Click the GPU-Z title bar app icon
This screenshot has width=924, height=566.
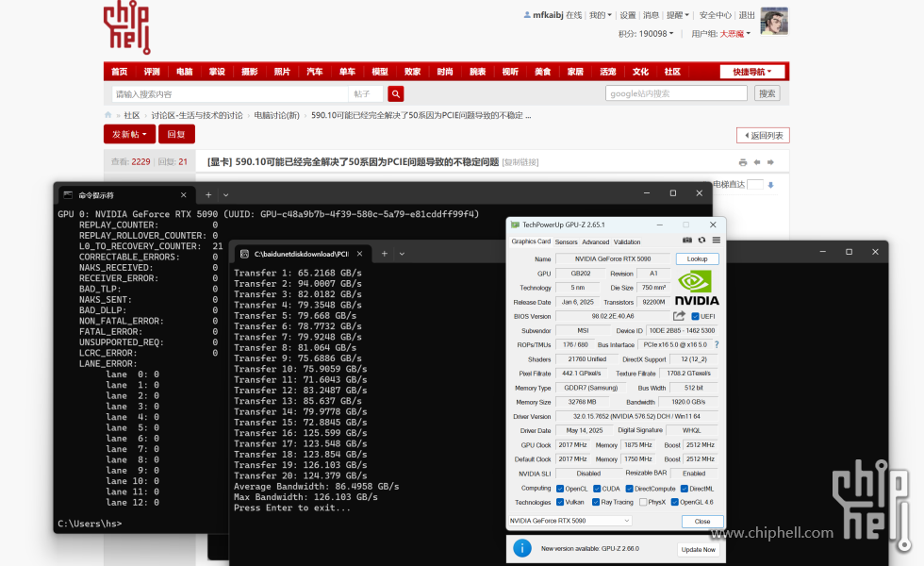[x=515, y=225]
